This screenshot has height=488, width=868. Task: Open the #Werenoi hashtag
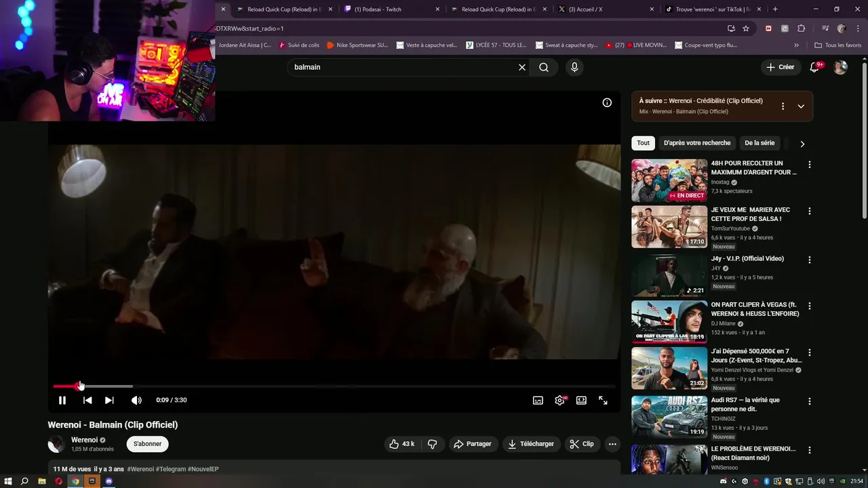pyautogui.click(x=140, y=469)
